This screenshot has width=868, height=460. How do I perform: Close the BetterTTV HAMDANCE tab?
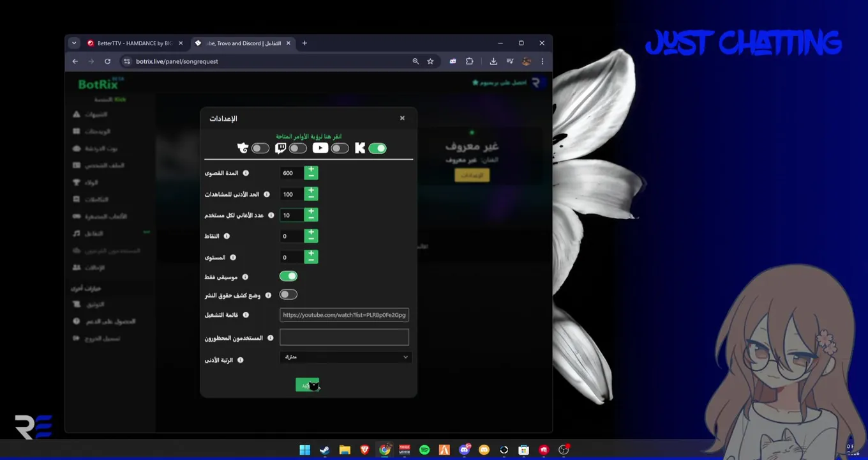click(x=181, y=43)
